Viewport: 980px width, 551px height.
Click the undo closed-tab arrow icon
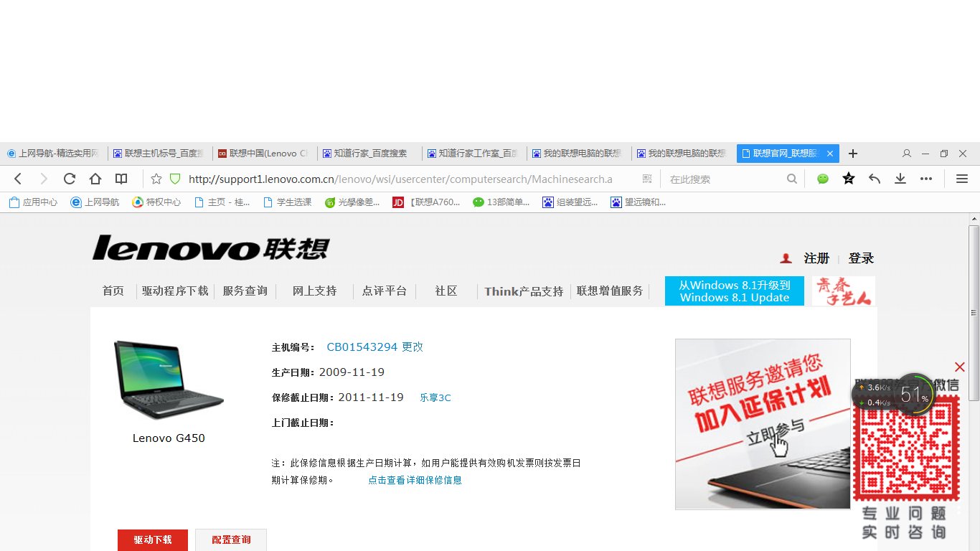click(874, 179)
